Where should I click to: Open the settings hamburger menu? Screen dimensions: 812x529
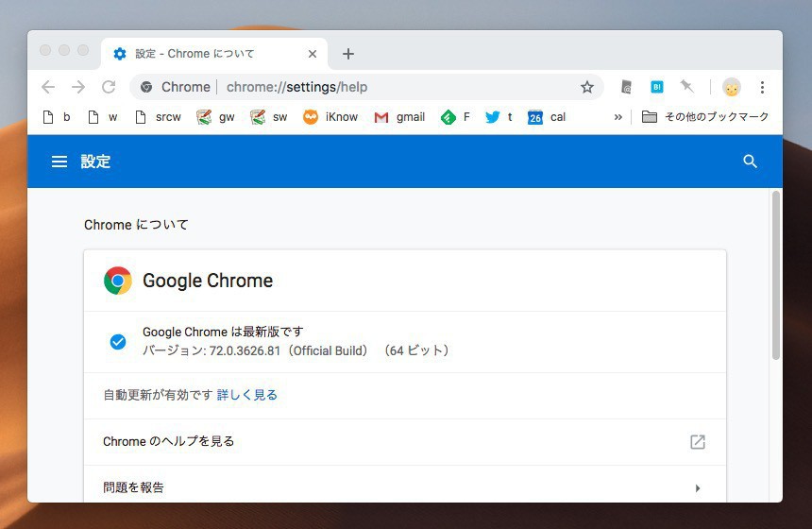pyautogui.click(x=59, y=162)
